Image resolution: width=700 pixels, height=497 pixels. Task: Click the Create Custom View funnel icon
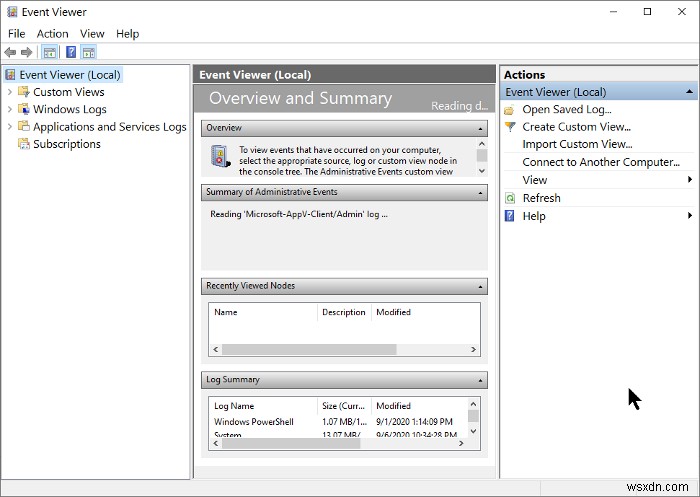510,127
